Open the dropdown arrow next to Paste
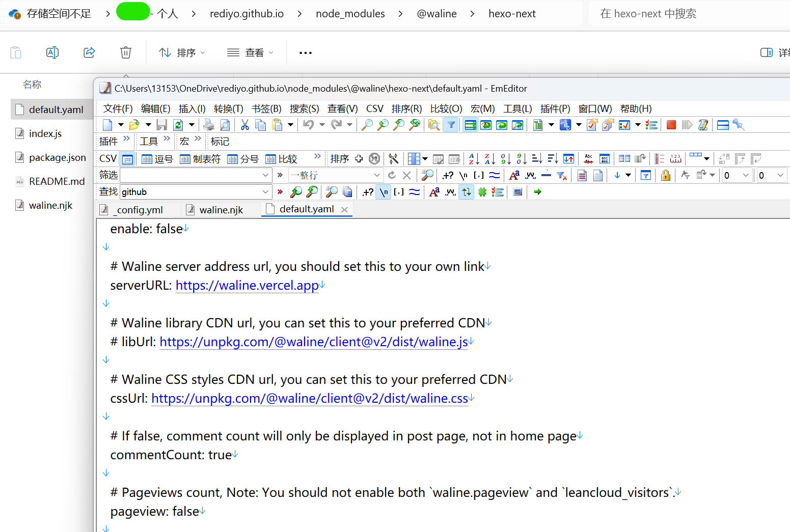This screenshot has width=790, height=532. pos(290,125)
